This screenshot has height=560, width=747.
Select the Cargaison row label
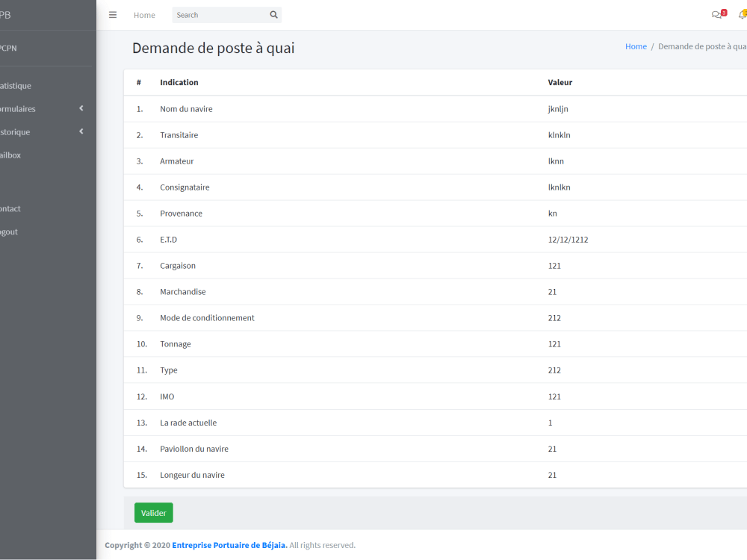pos(178,266)
